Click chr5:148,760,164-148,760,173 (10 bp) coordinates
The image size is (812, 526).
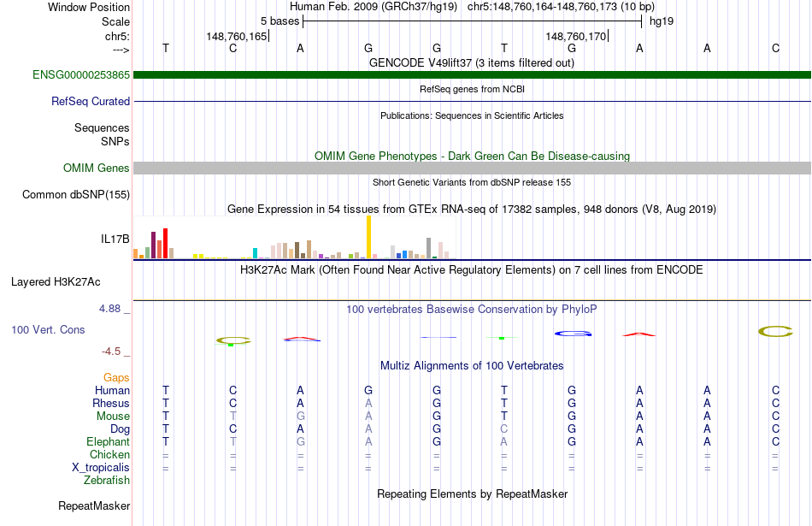[561, 7]
